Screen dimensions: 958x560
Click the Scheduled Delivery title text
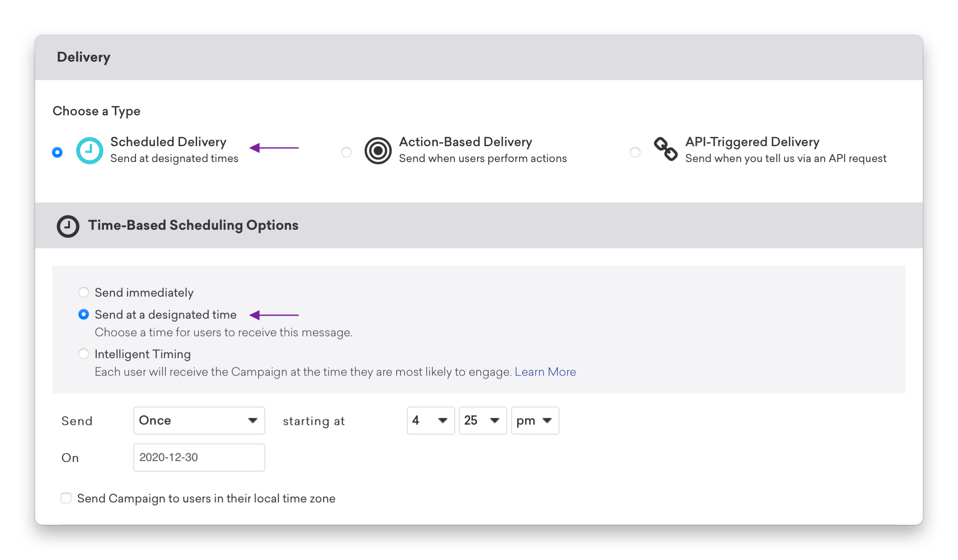pyautogui.click(x=168, y=142)
